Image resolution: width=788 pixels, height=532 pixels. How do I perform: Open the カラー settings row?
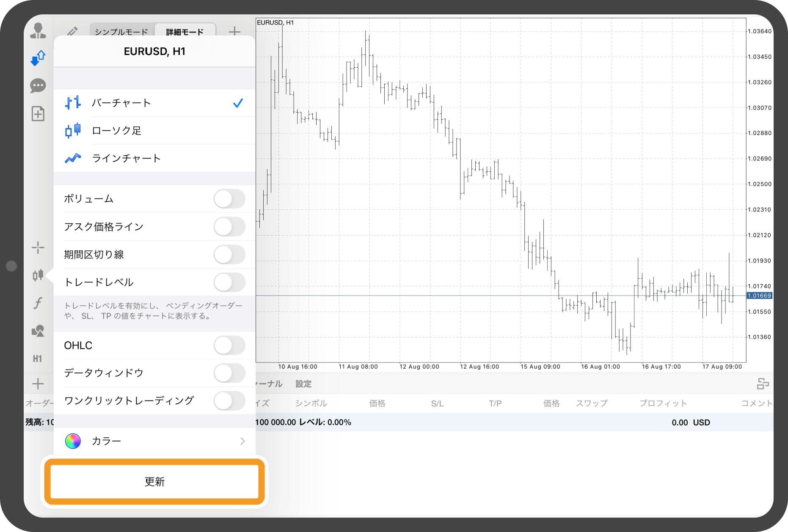[x=154, y=441]
